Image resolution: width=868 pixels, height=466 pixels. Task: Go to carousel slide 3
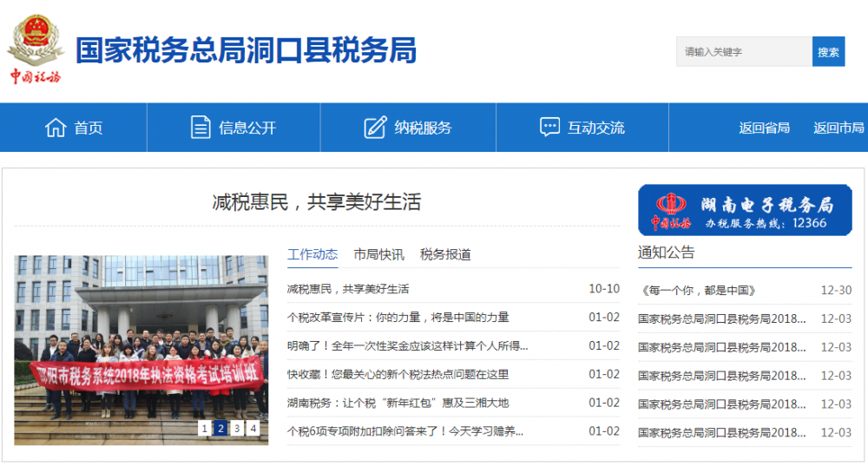[237, 428]
